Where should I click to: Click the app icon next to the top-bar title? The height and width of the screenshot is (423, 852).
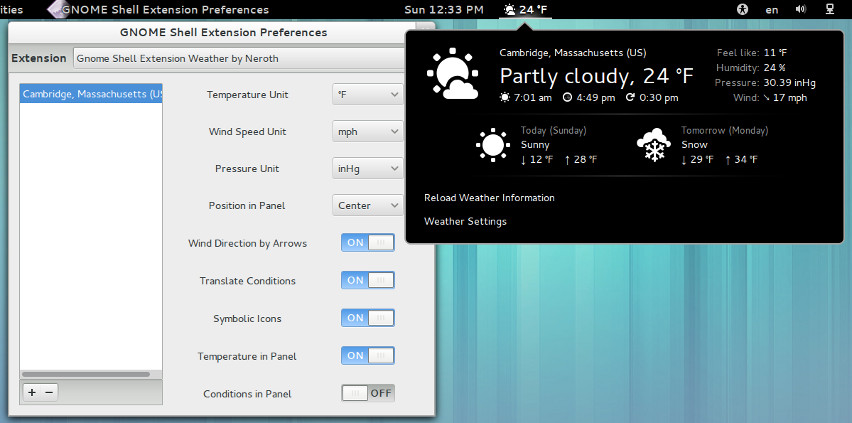[x=57, y=9]
